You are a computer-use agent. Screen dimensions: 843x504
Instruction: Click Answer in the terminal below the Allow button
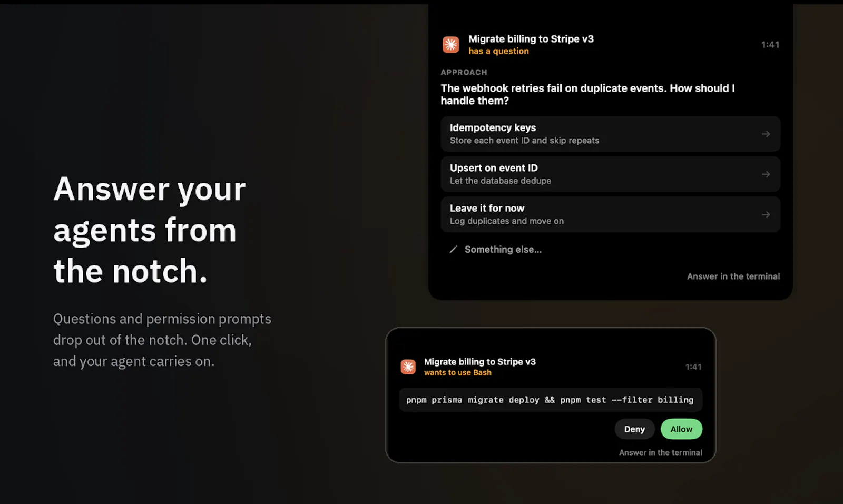pyautogui.click(x=660, y=452)
